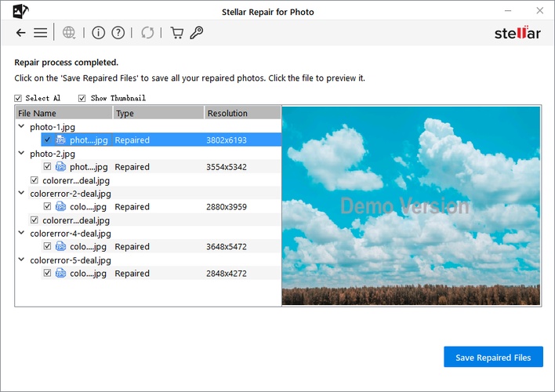Click the highlighted 3802x6193 resolution cell
Image resolution: width=555 pixels, height=392 pixels.
pos(227,140)
